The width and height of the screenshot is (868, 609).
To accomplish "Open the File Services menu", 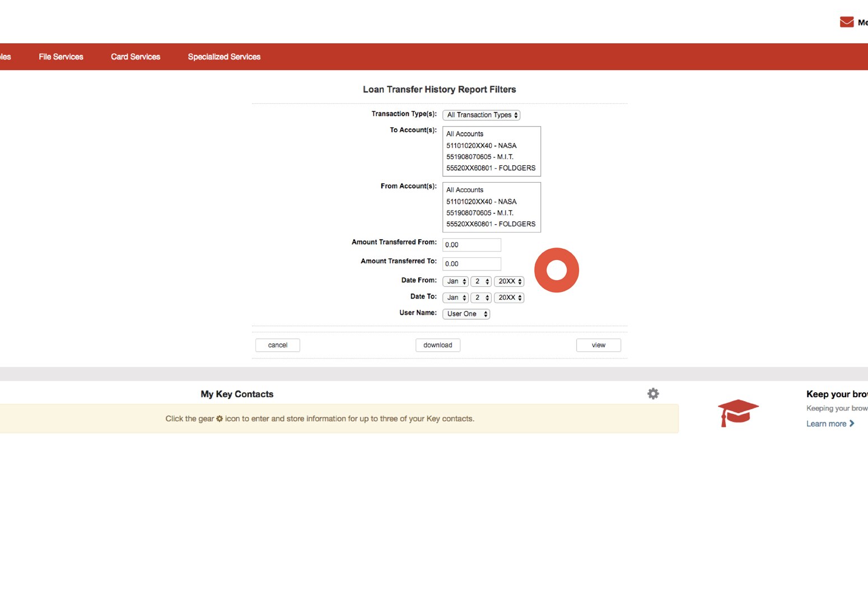I will (x=60, y=57).
